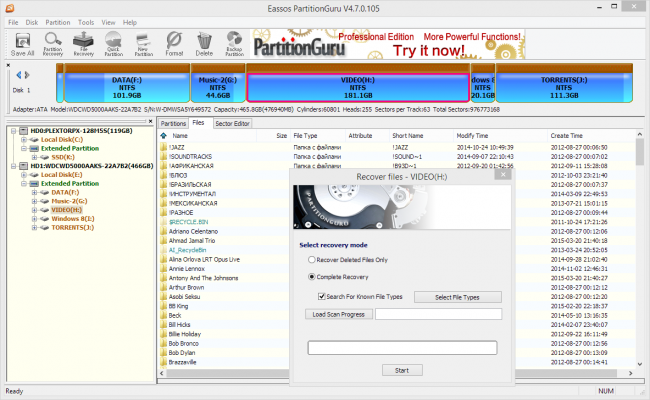Switch to the Sector Editor tab
This screenshot has width=650, height=400.
[x=232, y=124]
